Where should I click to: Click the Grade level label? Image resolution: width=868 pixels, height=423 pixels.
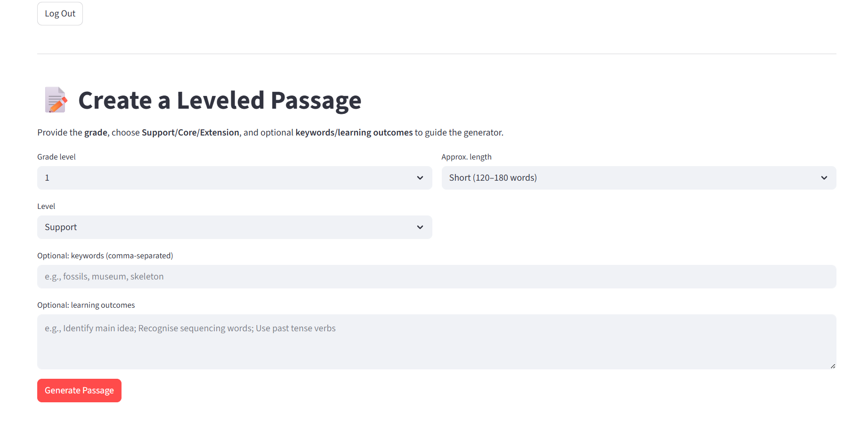tap(56, 157)
